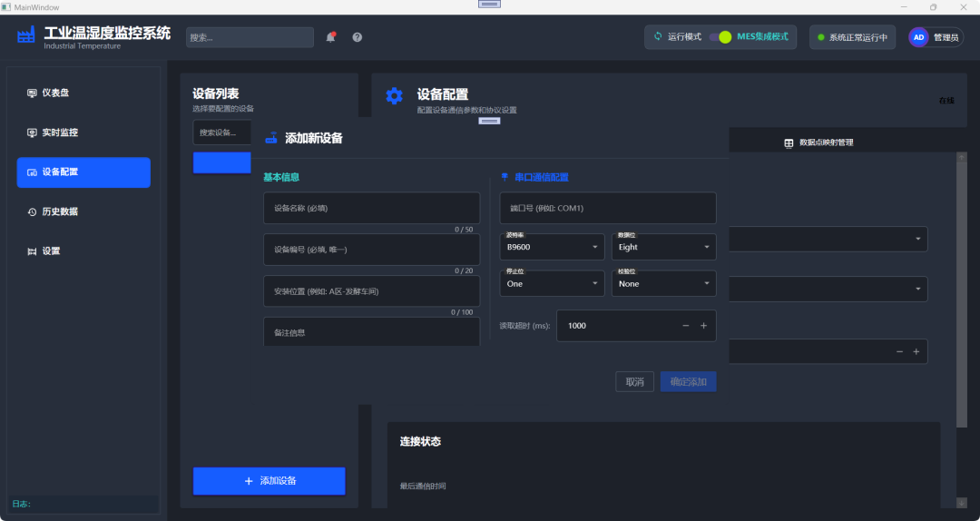980x521 pixels.
Task: Click the 仪表盘 monitor icon
Action: click(32, 93)
